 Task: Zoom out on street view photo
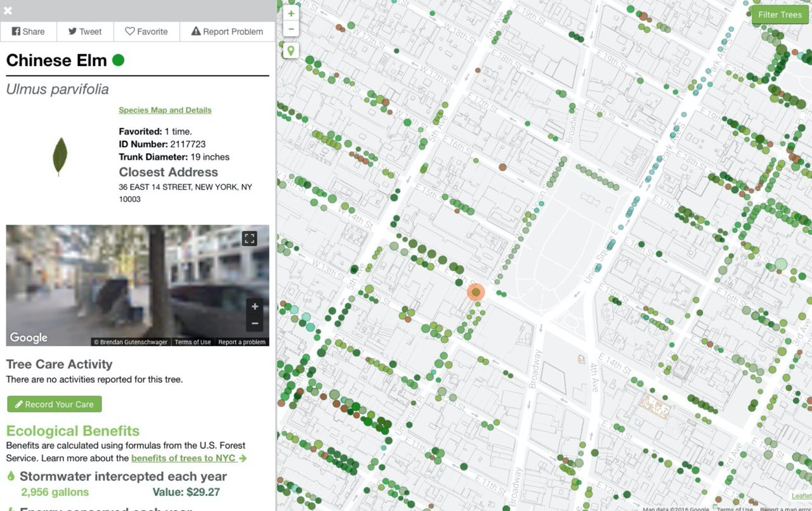pyautogui.click(x=254, y=323)
